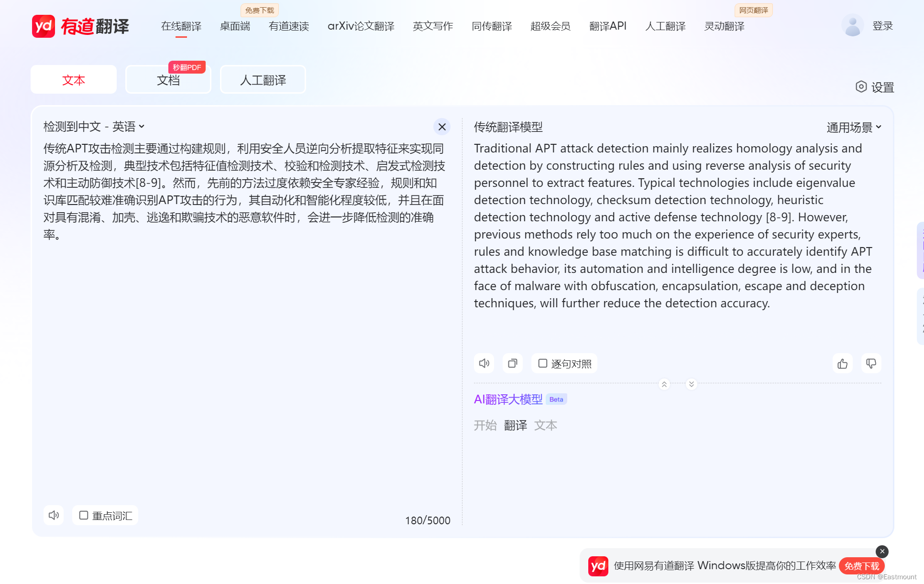Expand the language pair dropdown
This screenshot has width=924, height=584.
[x=94, y=127]
